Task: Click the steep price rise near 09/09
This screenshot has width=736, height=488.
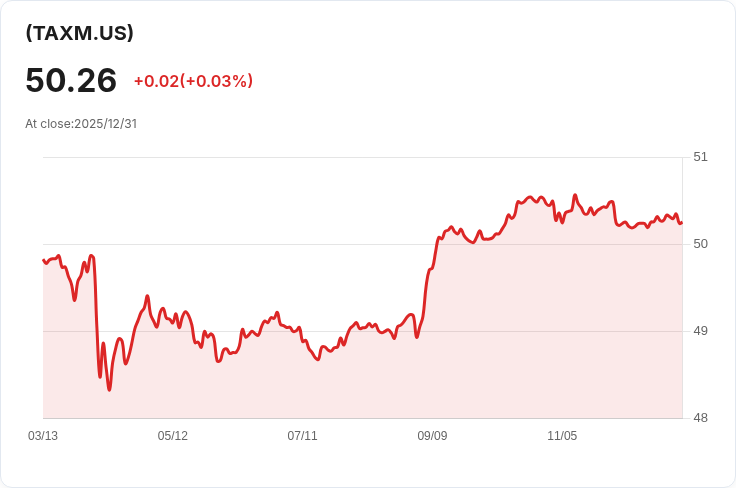Action: pos(428,282)
